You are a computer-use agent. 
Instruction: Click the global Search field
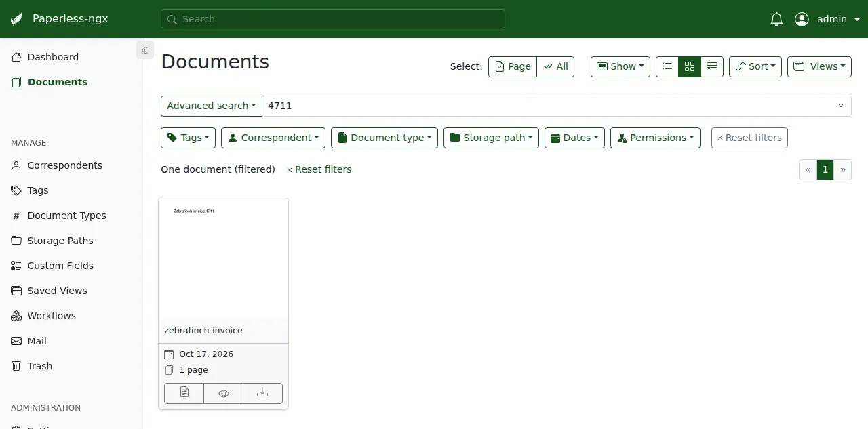(333, 19)
